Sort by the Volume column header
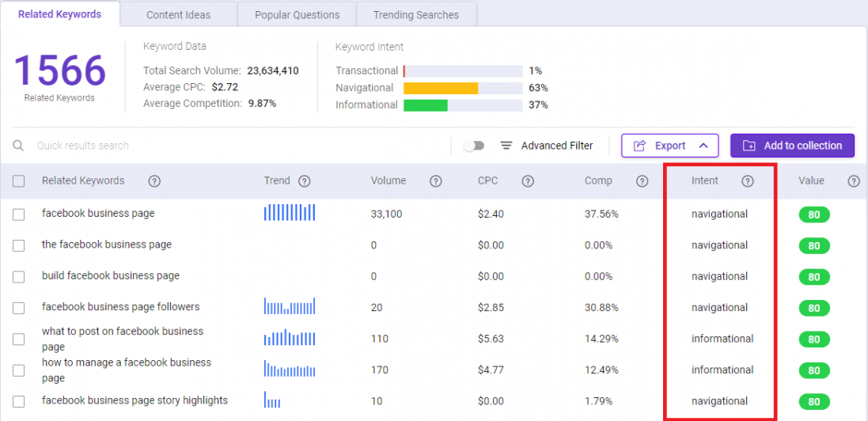This screenshot has width=868, height=421. click(x=388, y=180)
